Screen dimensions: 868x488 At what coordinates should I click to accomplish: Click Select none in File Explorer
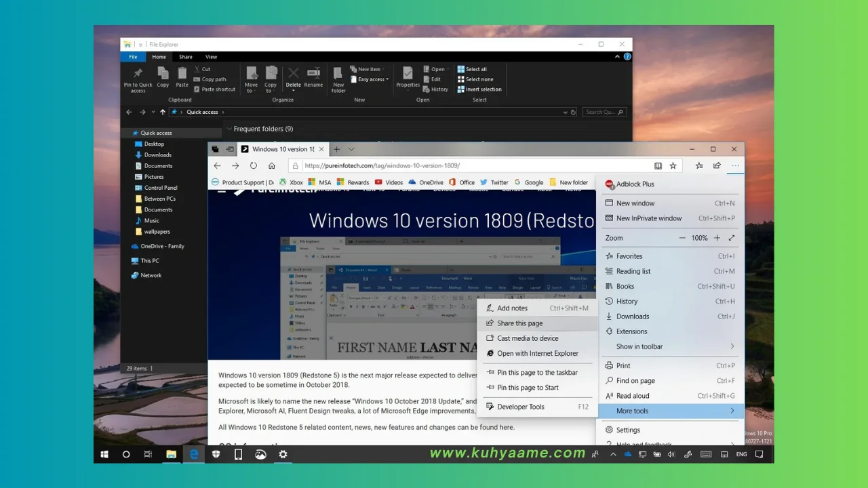tap(475, 79)
